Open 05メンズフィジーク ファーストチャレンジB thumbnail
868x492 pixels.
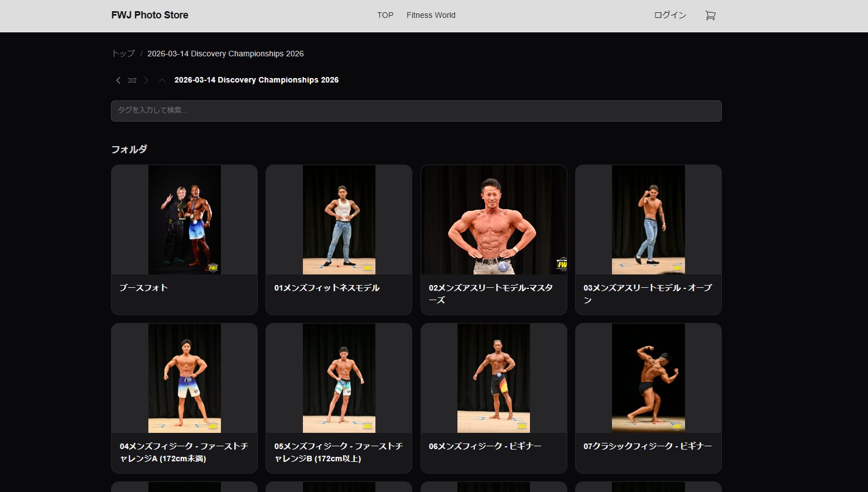pyautogui.click(x=339, y=378)
